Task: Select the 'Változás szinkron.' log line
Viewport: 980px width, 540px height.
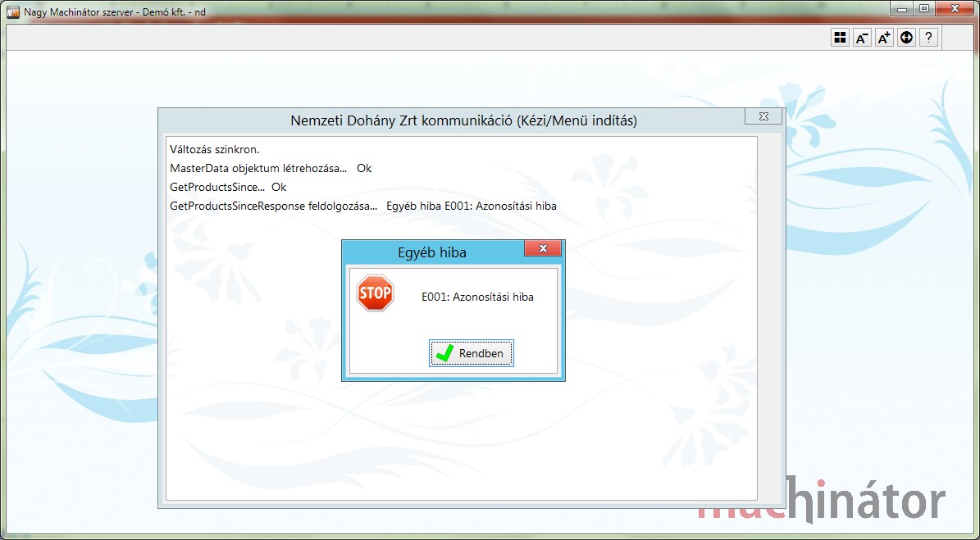Action: click(214, 150)
